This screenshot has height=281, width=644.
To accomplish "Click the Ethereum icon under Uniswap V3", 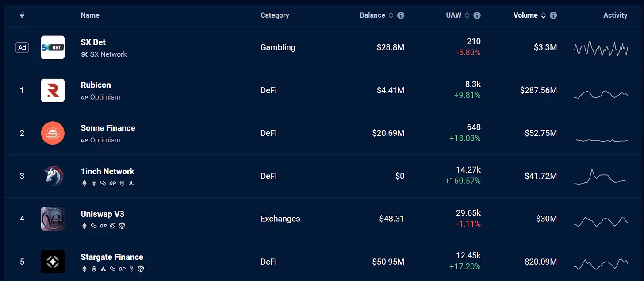I will click(x=84, y=226).
